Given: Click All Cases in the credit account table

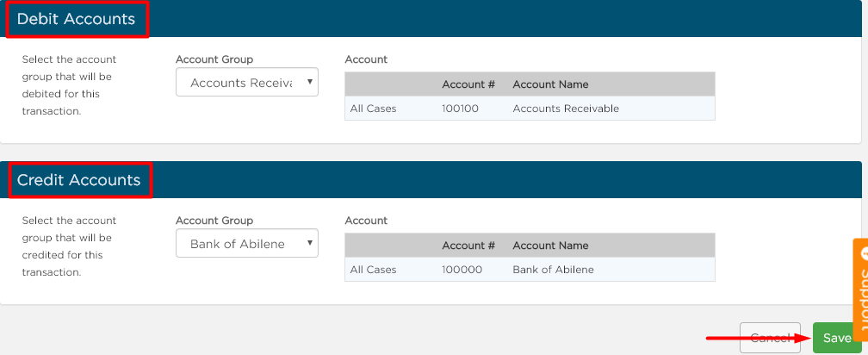Looking at the screenshot, I should 373,270.
